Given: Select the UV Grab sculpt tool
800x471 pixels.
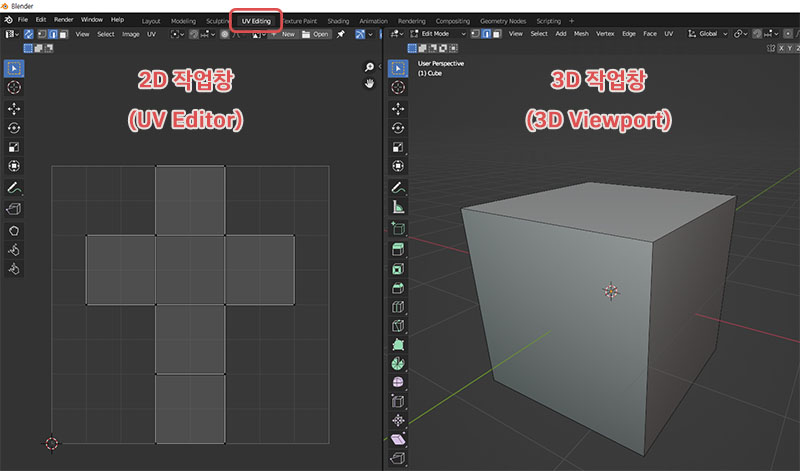Looking at the screenshot, I should click(14, 231).
